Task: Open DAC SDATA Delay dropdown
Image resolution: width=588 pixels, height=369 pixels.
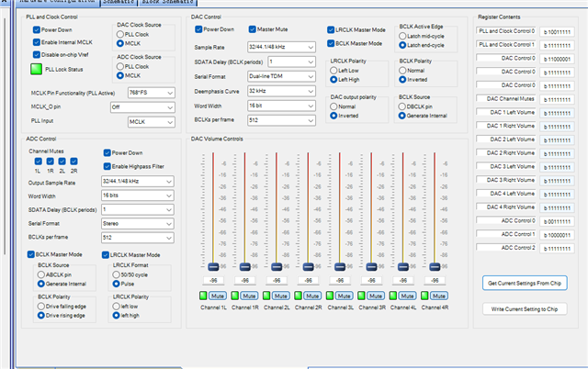Action: [292, 61]
